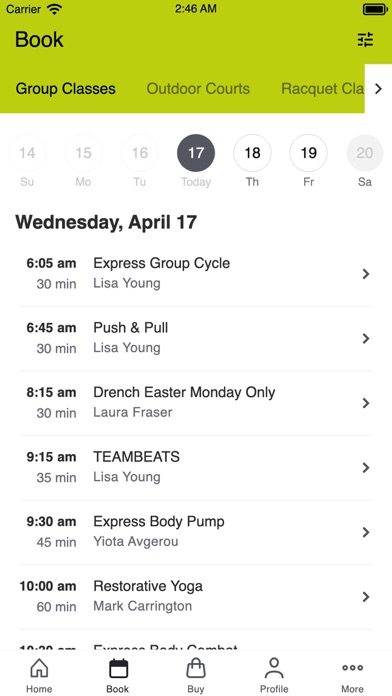Viewport: 392px width, 696px height.
Task: Tap the battery icon in status bar
Action: [x=375, y=9]
